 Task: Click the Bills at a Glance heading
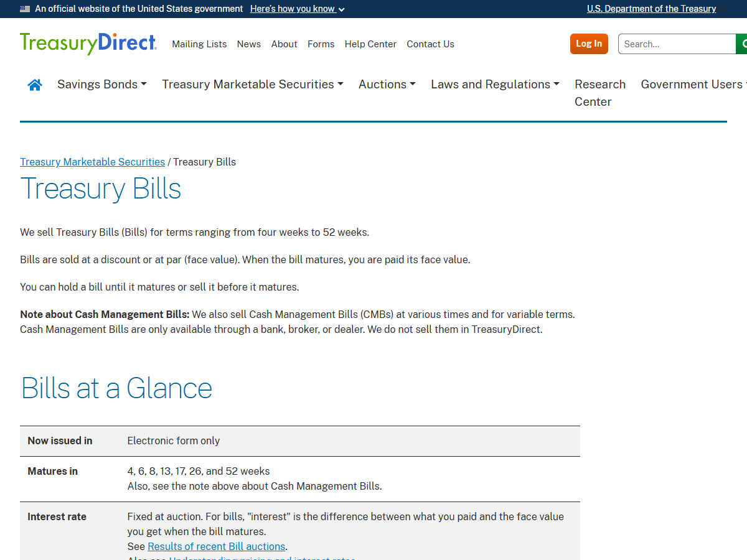pos(116,388)
